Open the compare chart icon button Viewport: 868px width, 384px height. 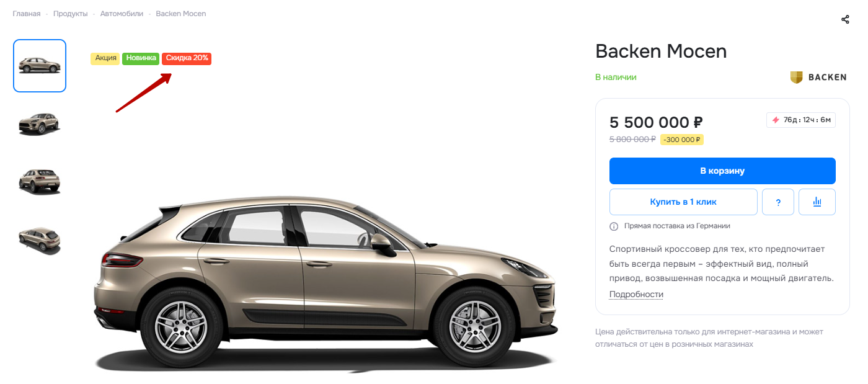tap(817, 202)
